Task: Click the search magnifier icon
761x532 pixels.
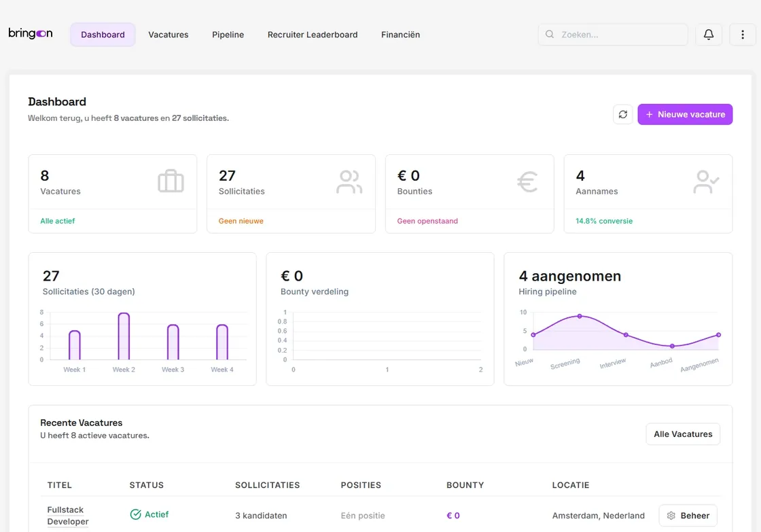Action: [550, 35]
